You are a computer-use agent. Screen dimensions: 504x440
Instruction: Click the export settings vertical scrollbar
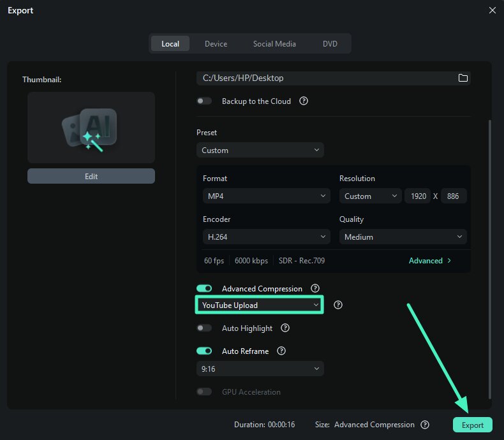pyautogui.click(x=489, y=259)
